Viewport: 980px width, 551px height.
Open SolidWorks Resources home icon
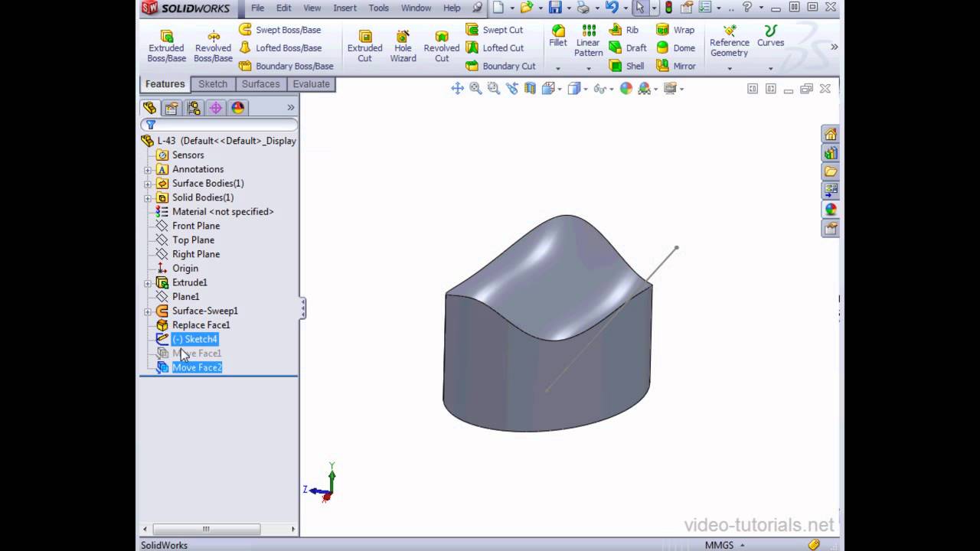(x=831, y=134)
